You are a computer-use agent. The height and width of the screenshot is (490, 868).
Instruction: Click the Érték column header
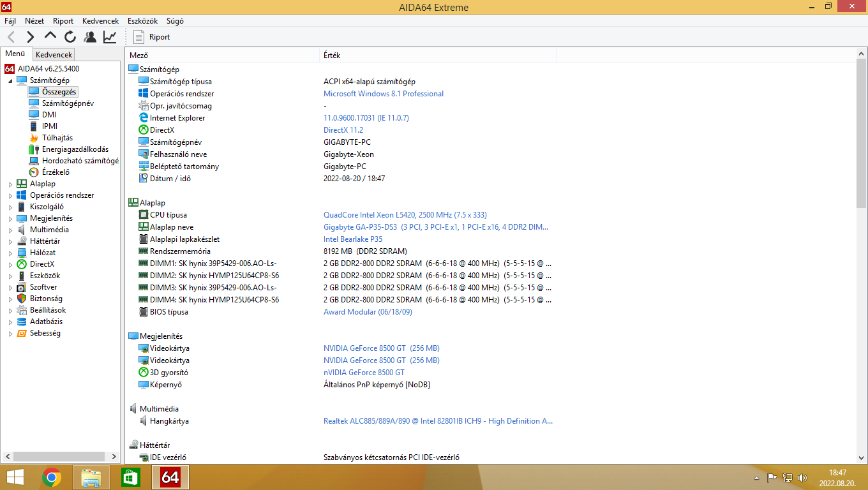[438, 56]
